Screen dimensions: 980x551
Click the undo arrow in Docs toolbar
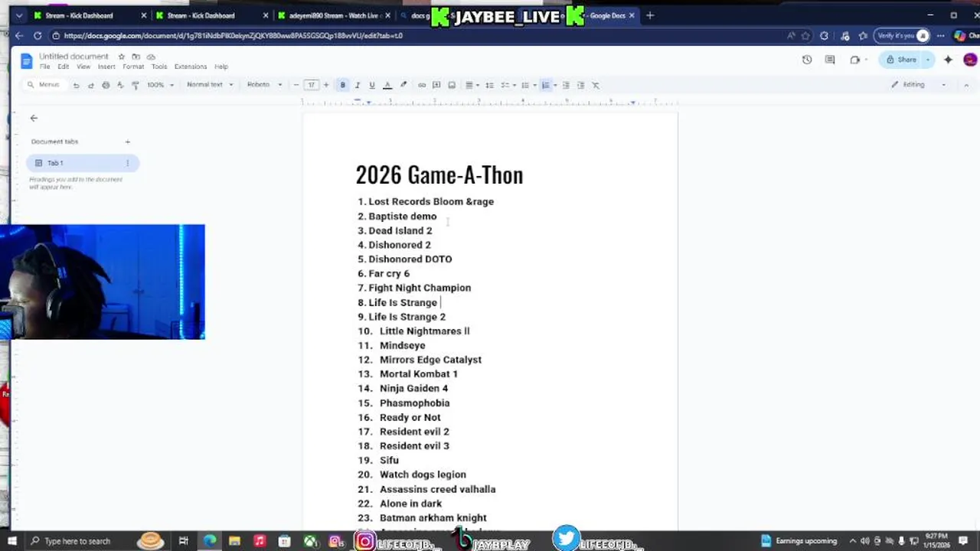[76, 85]
